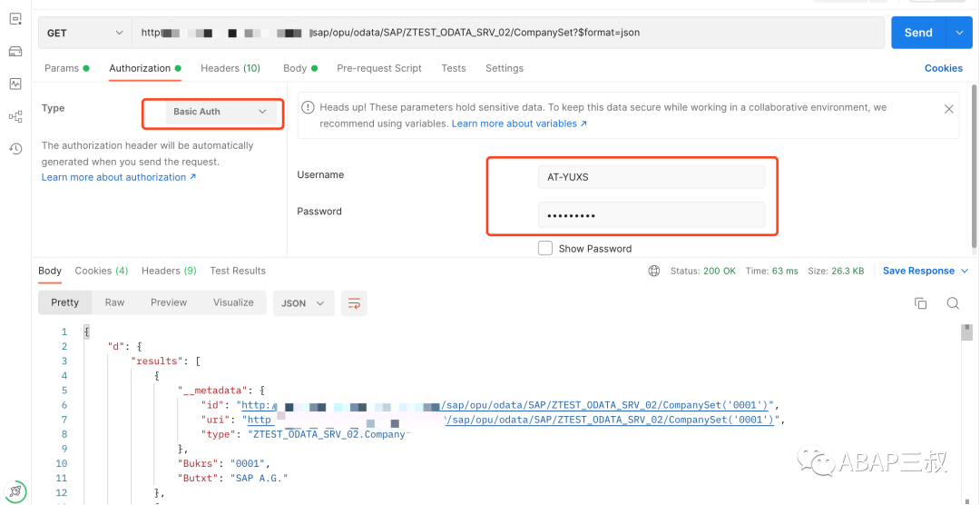980x505 pixels.
Task: Switch to the request Body tab
Action: (x=300, y=68)
